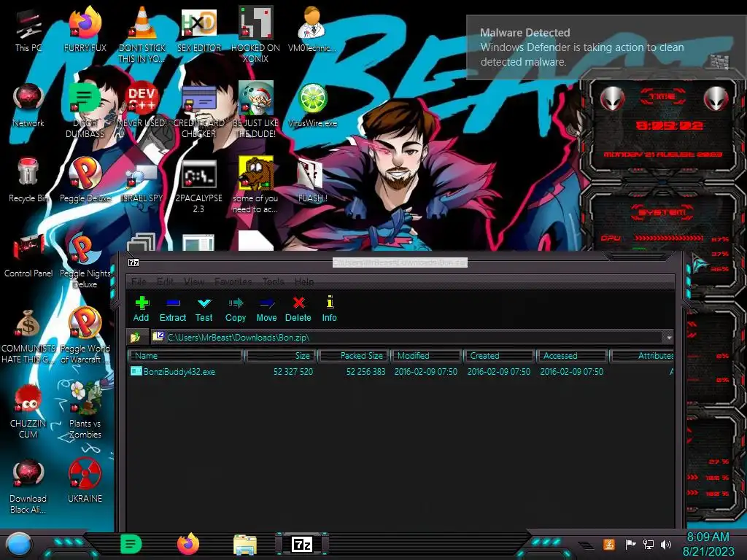The width and height of the screenshot is (747, 560).
Task: Select the BonziBuddy432.exe file row
Action: [401, 371]
